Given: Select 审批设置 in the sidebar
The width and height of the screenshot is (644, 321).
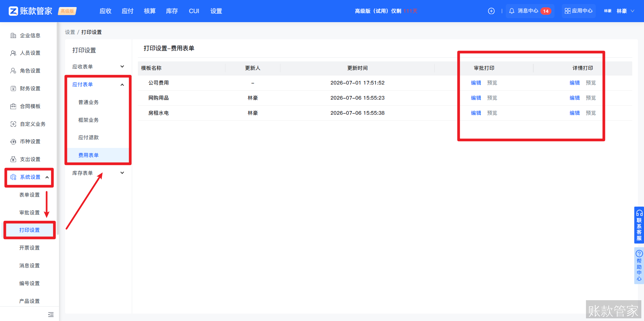Looking at the screenshot, I should (30, 213).
